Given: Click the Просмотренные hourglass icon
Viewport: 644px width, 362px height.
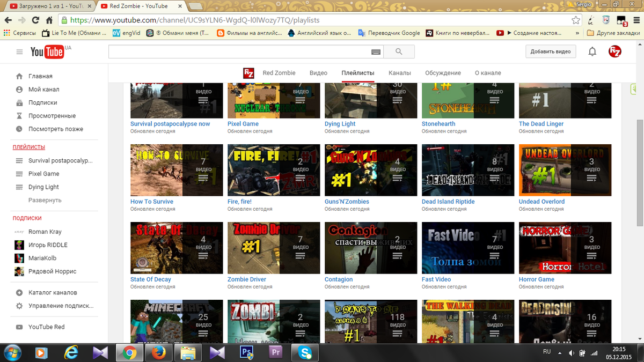Looking at the screenshot, I should [19, 116].
